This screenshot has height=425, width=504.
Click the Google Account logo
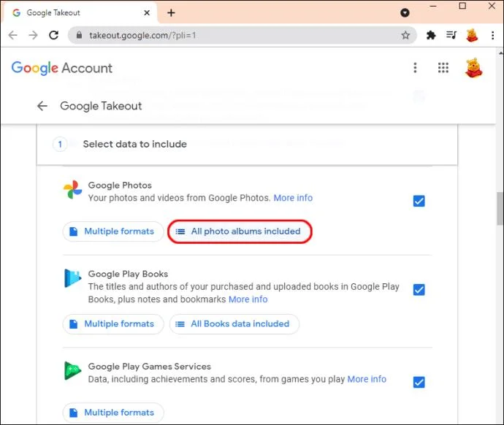point(62,68)
